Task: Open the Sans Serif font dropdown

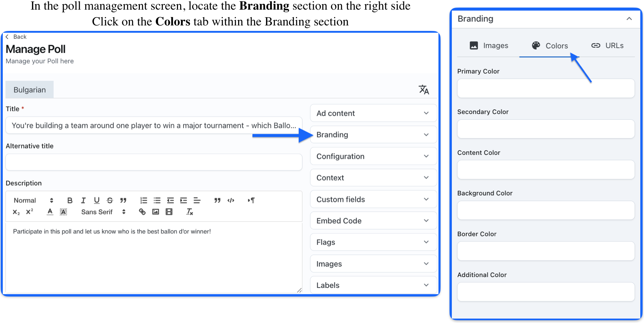Action: [x=103, y=212]
